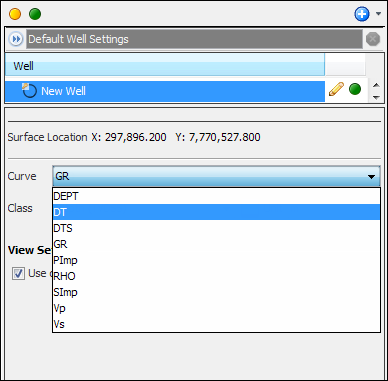
Task: Toggle the Use checkbox under View settings
Action: pyautogui.click(x=18, y=274)
